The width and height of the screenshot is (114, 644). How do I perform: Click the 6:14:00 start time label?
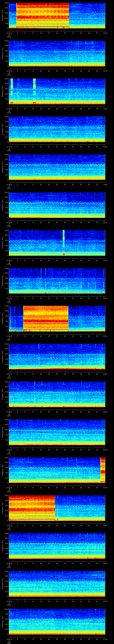point(9,33)
